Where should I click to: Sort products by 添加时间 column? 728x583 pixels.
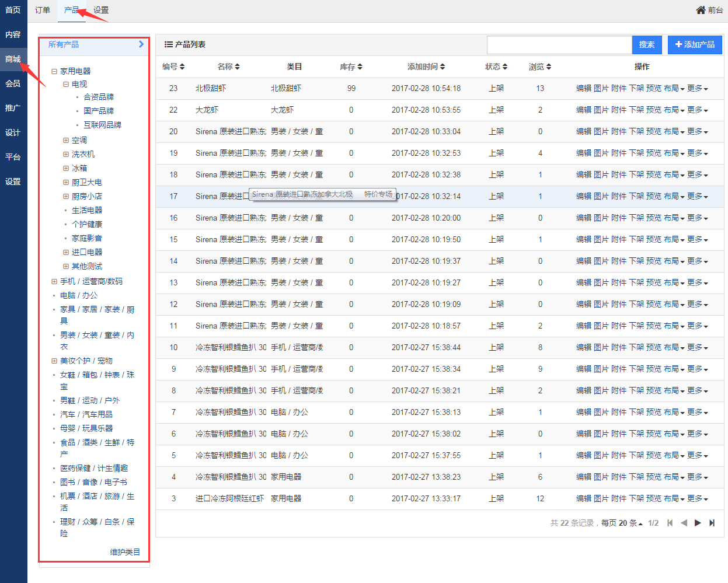tap(426, 67)
